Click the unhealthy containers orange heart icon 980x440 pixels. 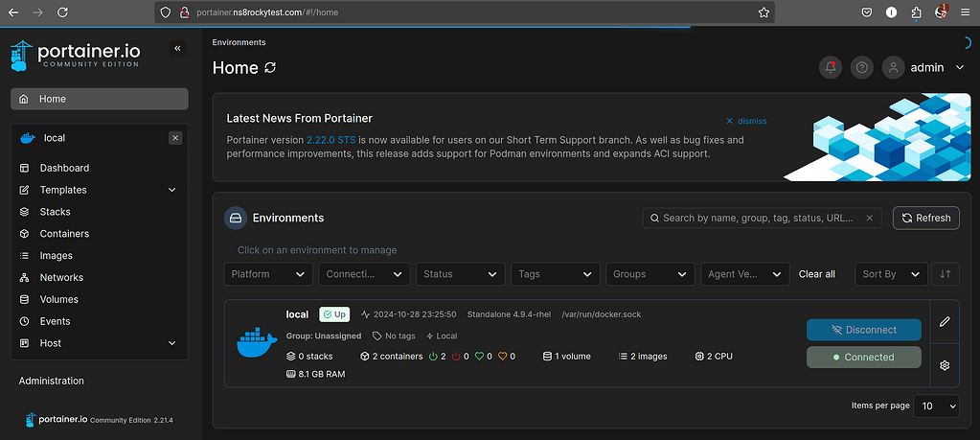tap(503, 357)
